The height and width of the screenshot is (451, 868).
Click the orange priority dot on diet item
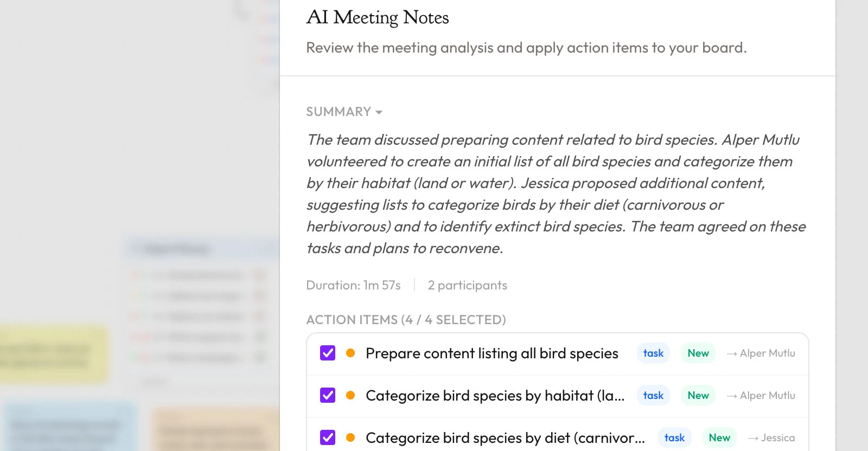click(350, 437)
